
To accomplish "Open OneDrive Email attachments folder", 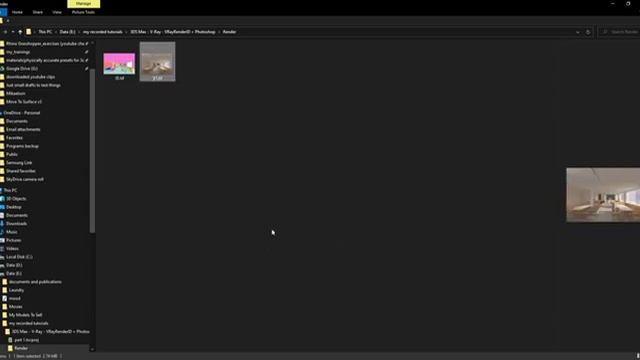I will 23,130.
